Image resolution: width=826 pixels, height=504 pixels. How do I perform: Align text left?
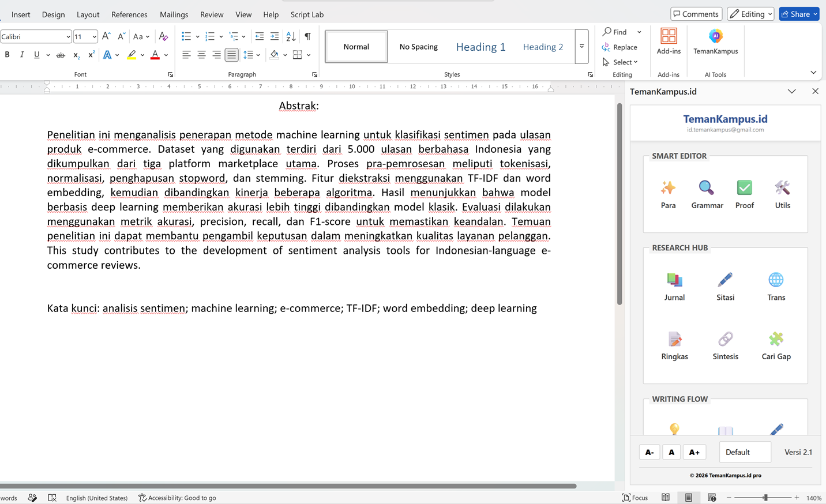[x=186, y=55]
